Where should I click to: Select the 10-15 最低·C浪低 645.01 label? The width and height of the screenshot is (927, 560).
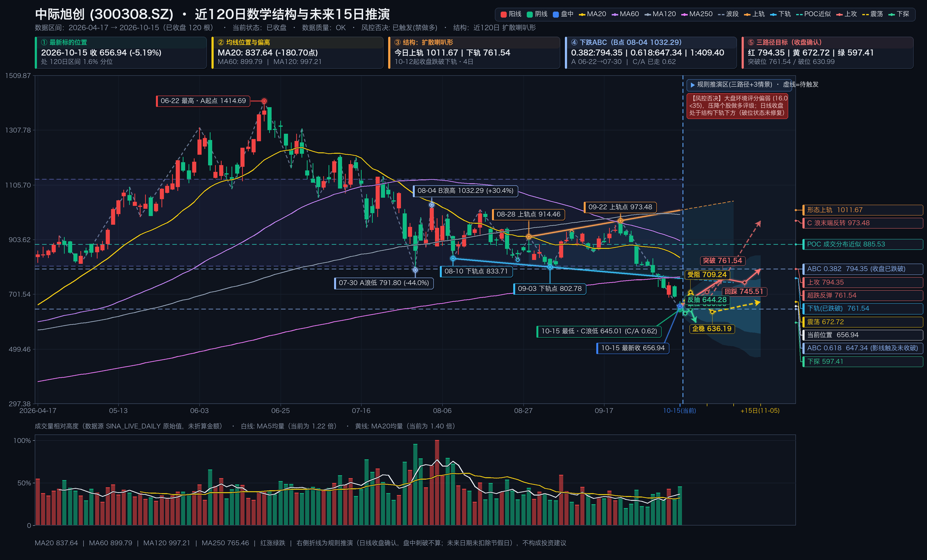coord(599,331)
